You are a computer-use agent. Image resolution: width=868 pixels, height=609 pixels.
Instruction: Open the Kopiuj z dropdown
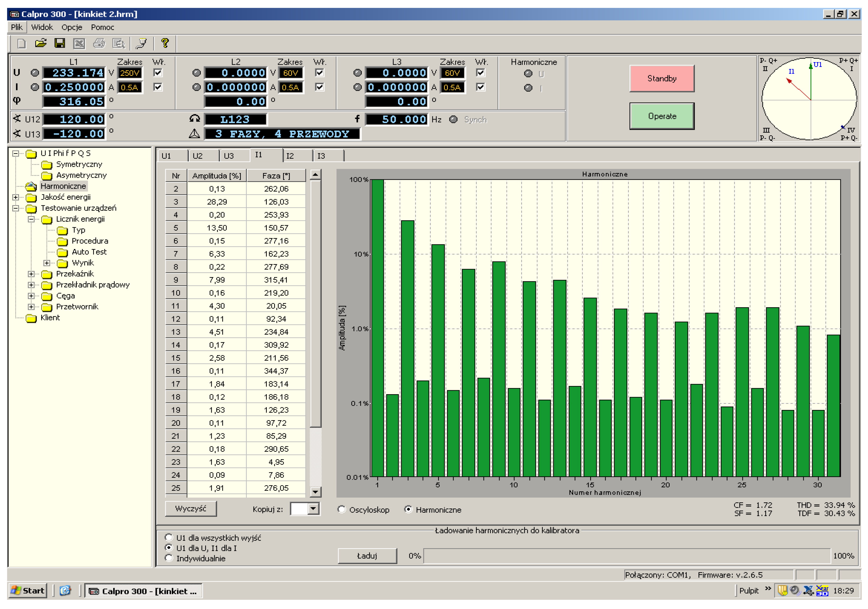click(313, 509)
